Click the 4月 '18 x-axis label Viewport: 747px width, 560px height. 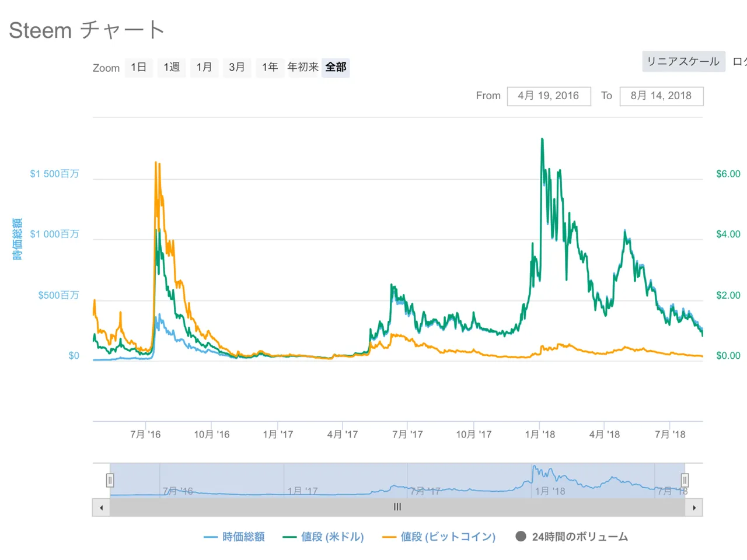605,435
